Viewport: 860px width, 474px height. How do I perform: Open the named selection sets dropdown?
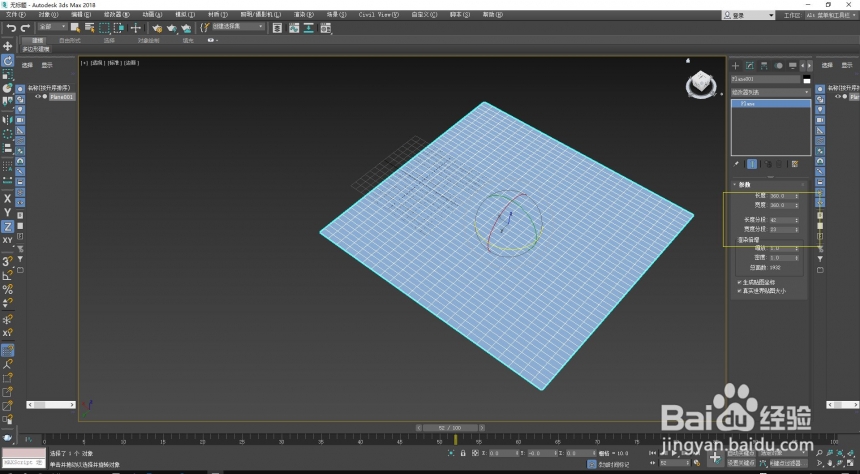point(238,27)
